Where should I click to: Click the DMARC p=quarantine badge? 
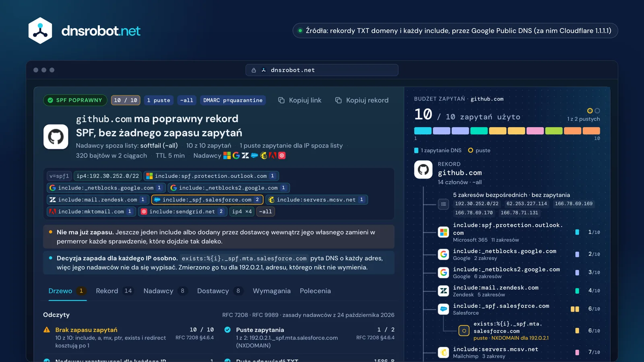click(x=233, y=100)
